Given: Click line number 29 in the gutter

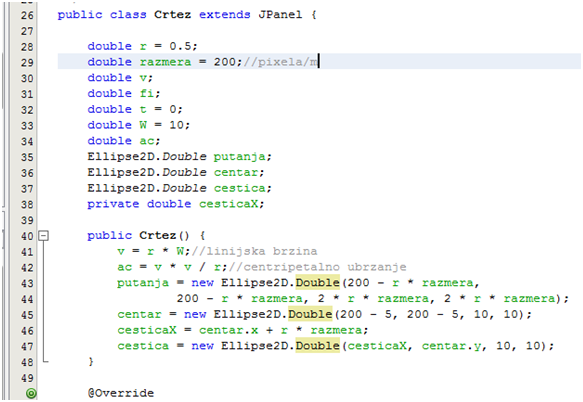Looking at the screenshot, I should click(x=27, y=62).
